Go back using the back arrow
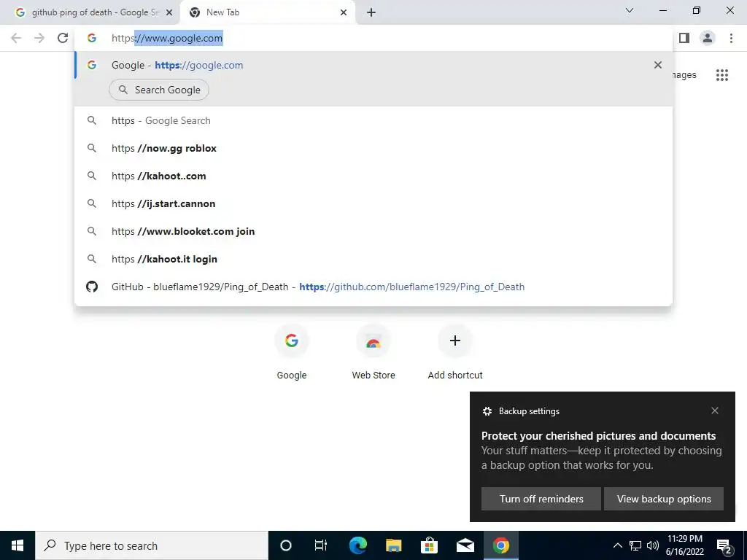This screenshot has width=747, height=560. coord(16,38)
